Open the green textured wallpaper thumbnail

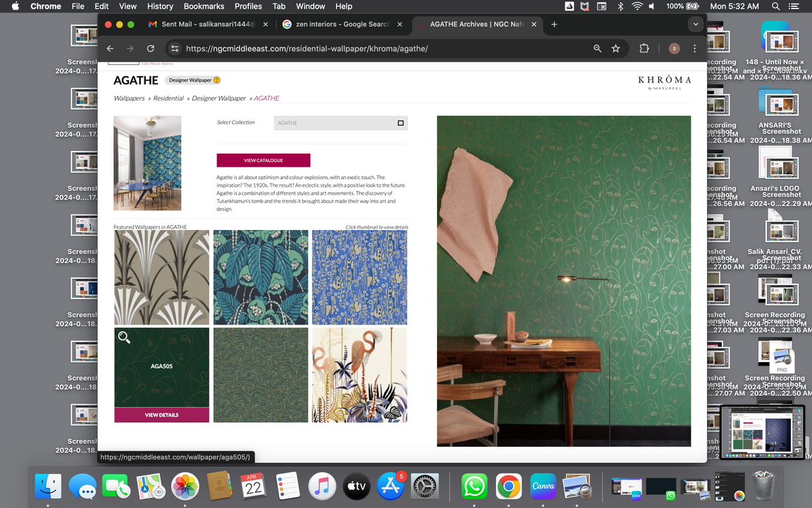[x=261, y=375]
